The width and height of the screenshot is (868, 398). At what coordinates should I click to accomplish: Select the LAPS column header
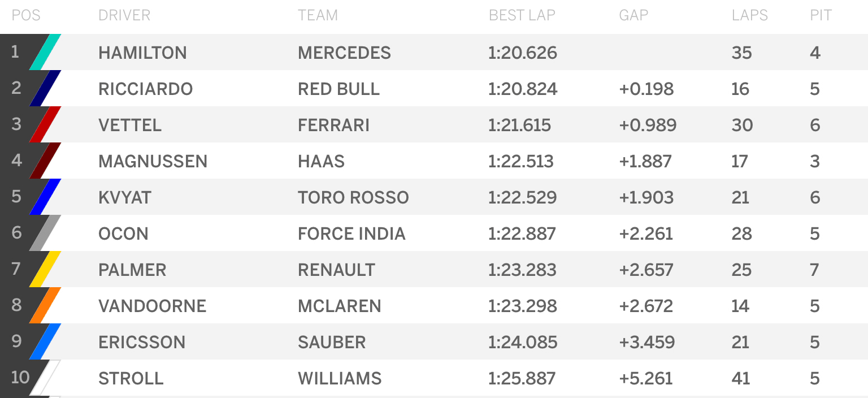click(749, 15)
